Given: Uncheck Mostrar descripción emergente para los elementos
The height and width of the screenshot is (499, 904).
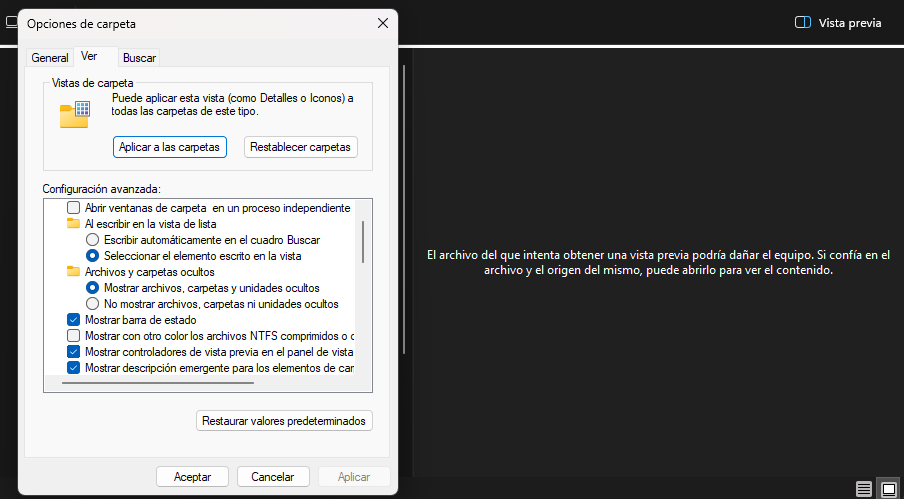Looking at the screenshot, I should (x=73, y=368).
